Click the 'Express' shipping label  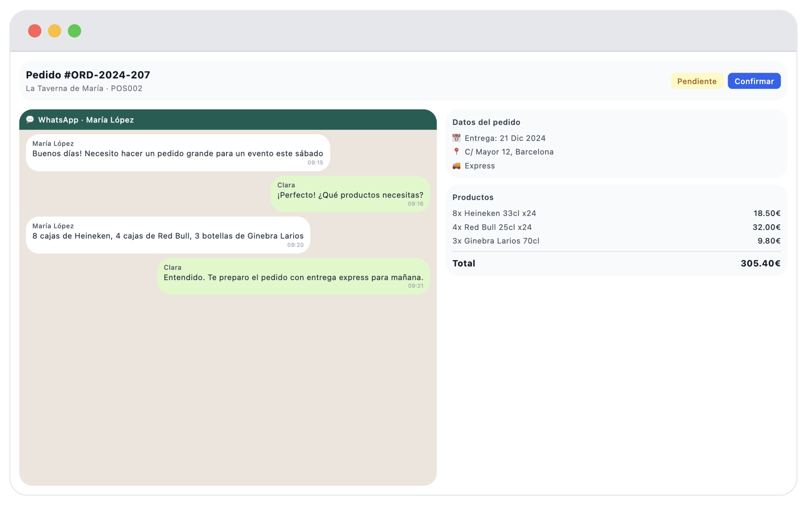[480, 166]
